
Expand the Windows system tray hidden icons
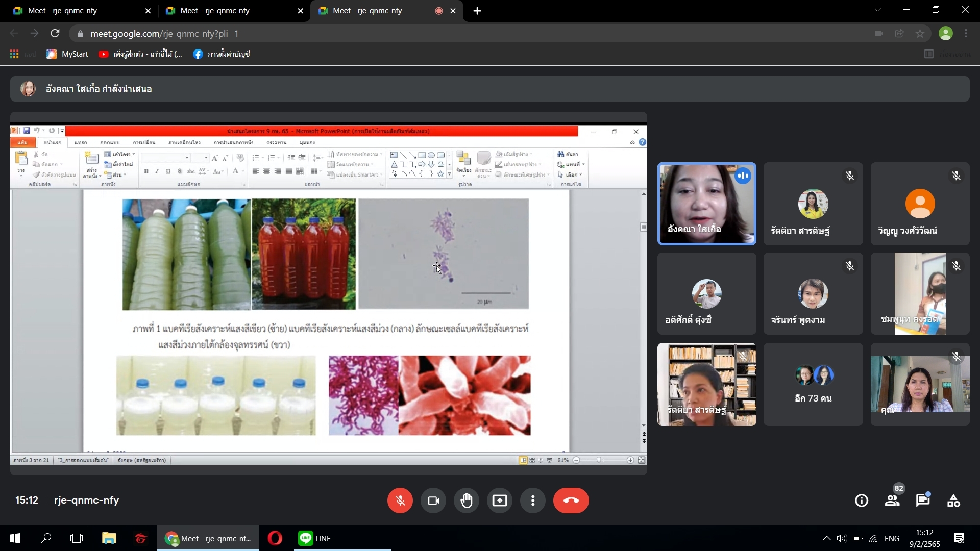[826, 538]
